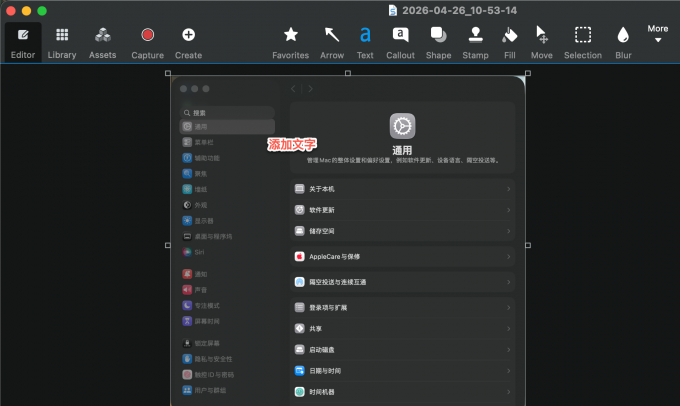Click the document title 2026-04-26_10-53-14
The height and width of the screenshot is (406, 680).
tap(459, 10)
